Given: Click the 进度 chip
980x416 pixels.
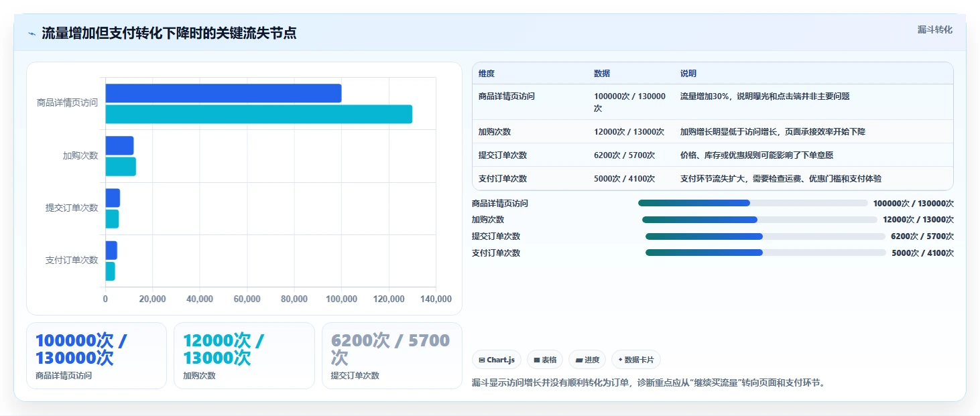Looking at the screenshot, I should tap(587, 360).
